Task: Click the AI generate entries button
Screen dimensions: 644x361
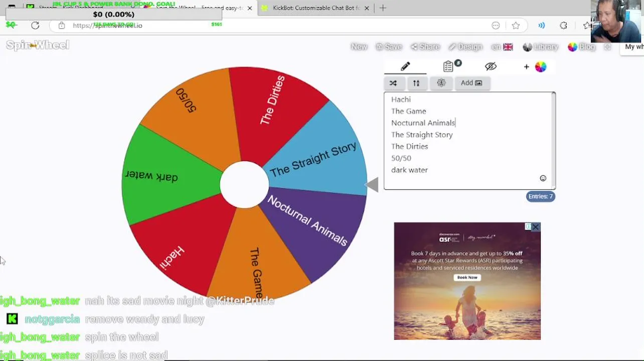Action: coord(441,83)
